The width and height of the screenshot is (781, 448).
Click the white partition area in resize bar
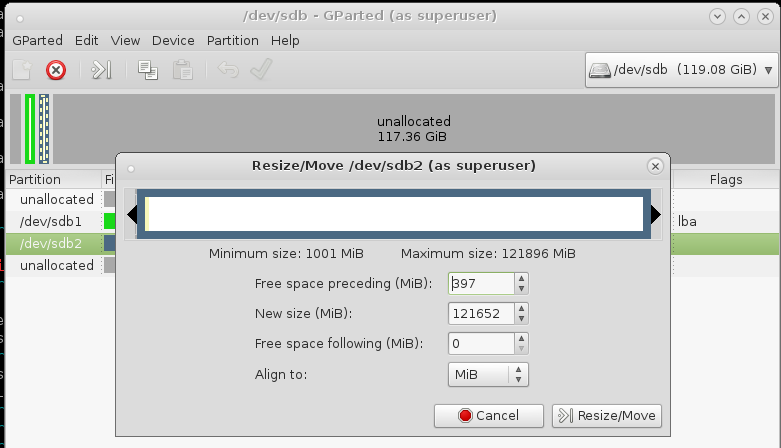coord(396,214)
